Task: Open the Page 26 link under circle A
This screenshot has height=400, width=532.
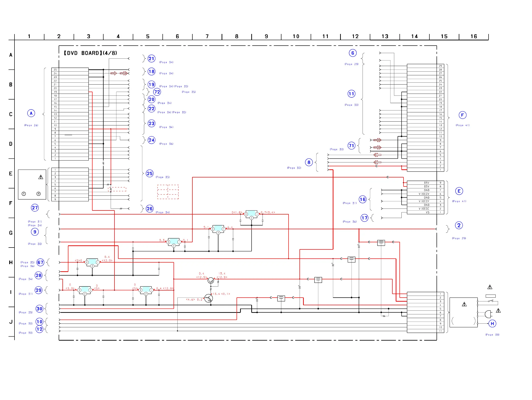Action: tap(31, 125)
